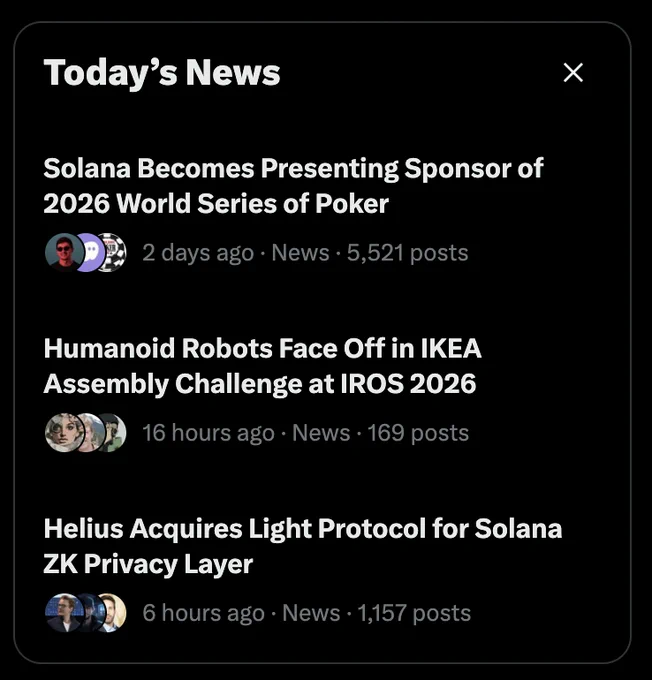Click the poker chip avatar icon
Screen dimensions: 652x680
pyautogui.click(x=115, y=252)
